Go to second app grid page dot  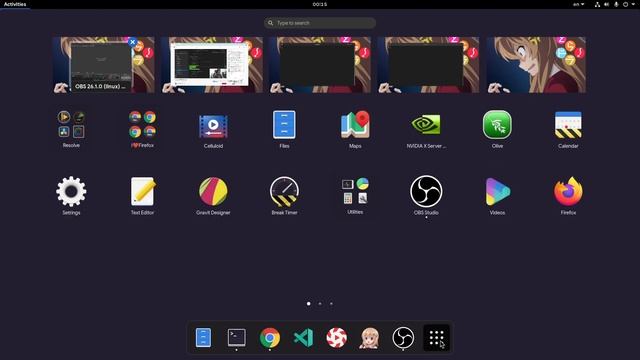tap(320, 303)
